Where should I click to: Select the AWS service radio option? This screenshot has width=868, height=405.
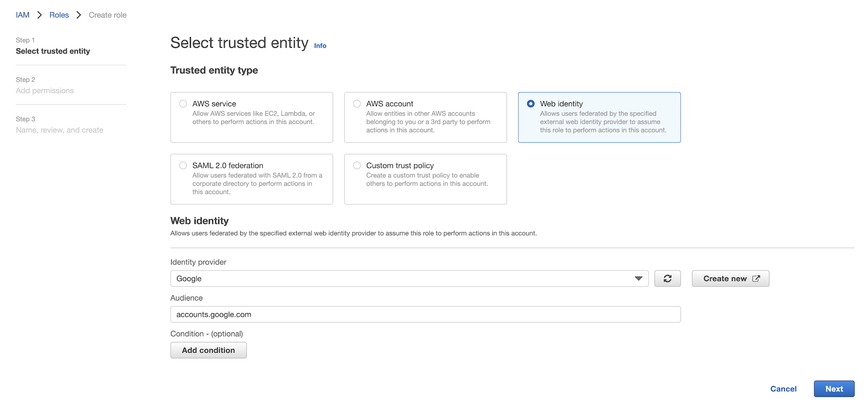[183, 104]
